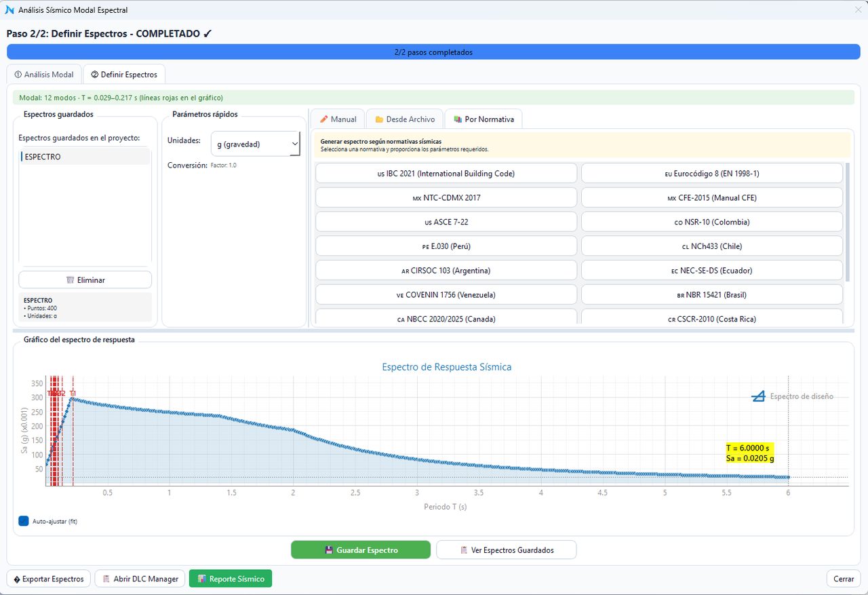Select the Por Normativa tab
This screenshot has width=868, height=595.
tap(484, 119)
